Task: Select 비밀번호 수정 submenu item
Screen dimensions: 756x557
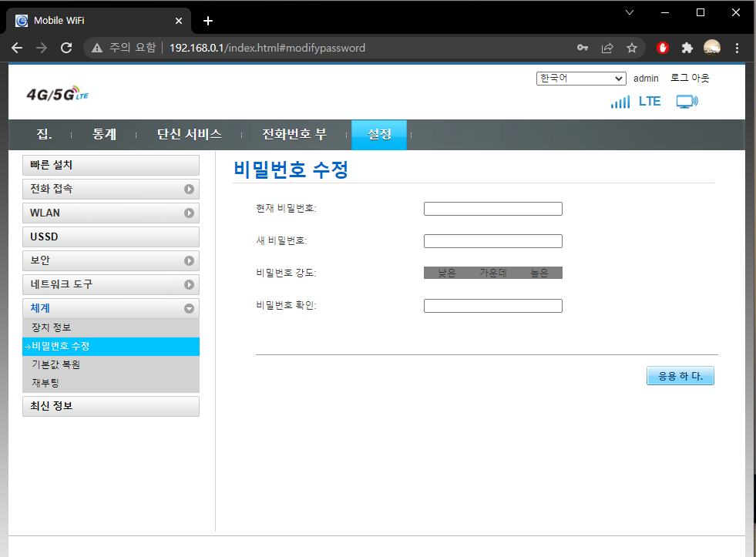Action: click(x=111, y=347)
